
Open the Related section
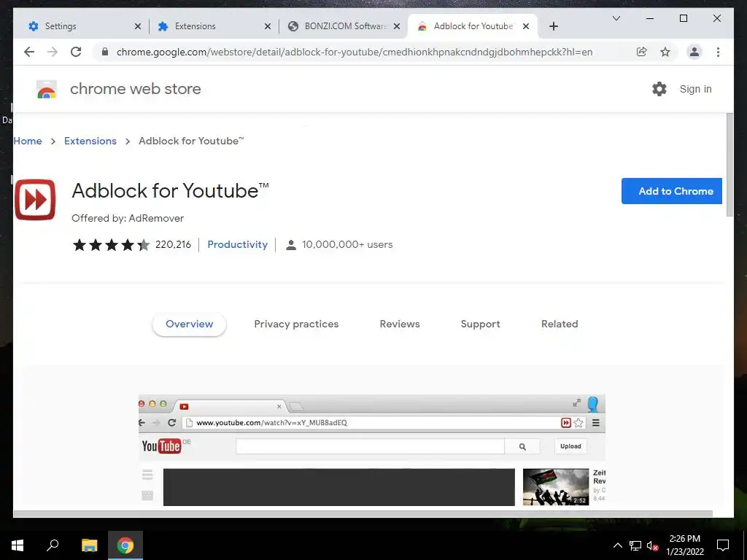pos(560,324)
